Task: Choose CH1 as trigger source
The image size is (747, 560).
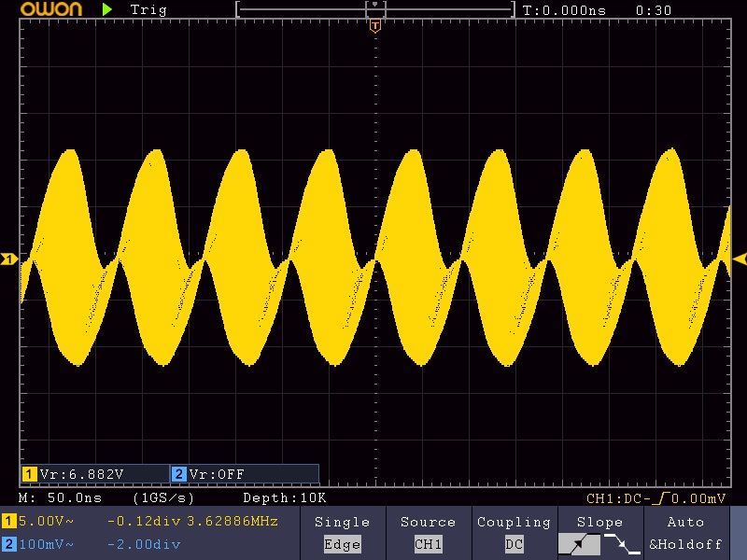Action: pyautogui.click(x=428, y=544)
